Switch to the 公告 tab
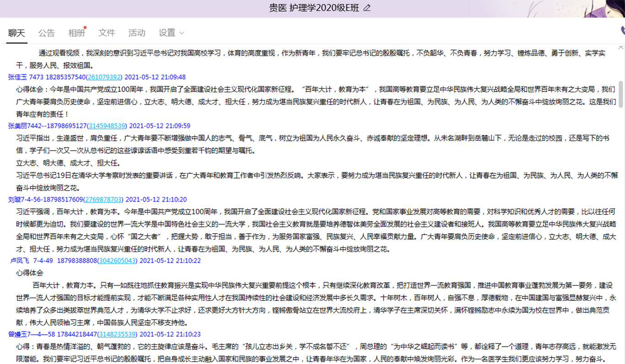 pos(46,33)
